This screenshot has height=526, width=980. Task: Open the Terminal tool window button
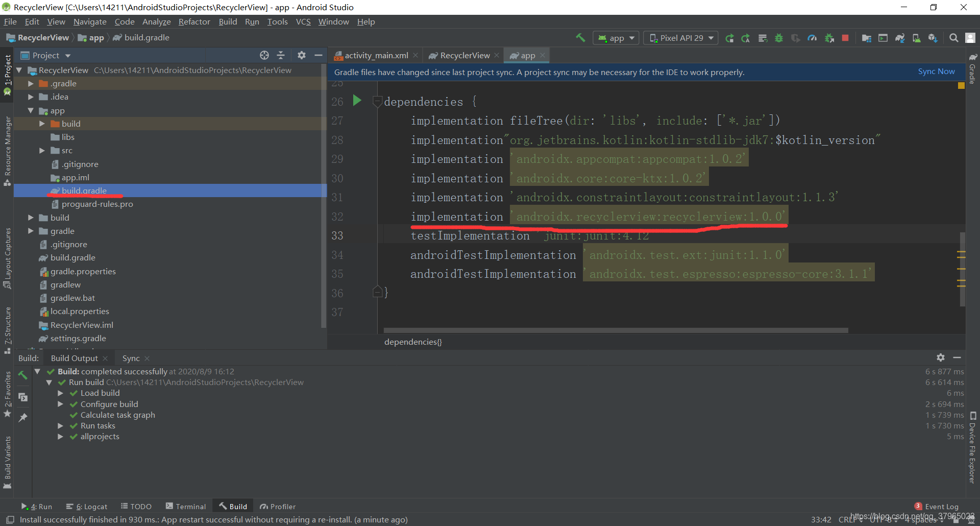(186, 507)
